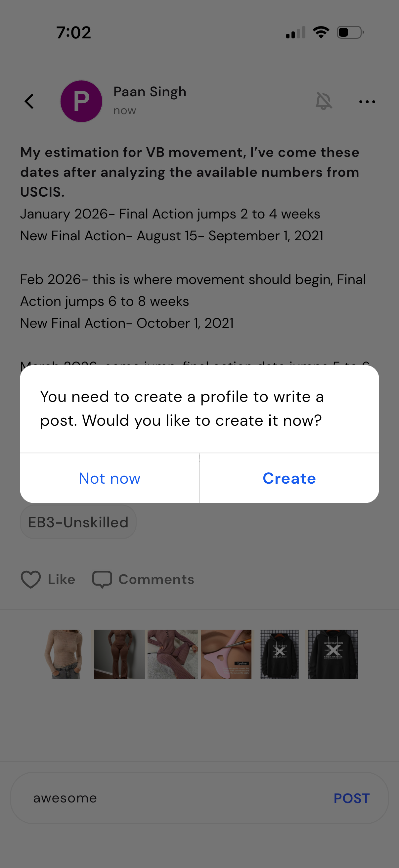Select the EB3-Unskilled tag chip
399x868 pixels.
[x=78, y=522]
